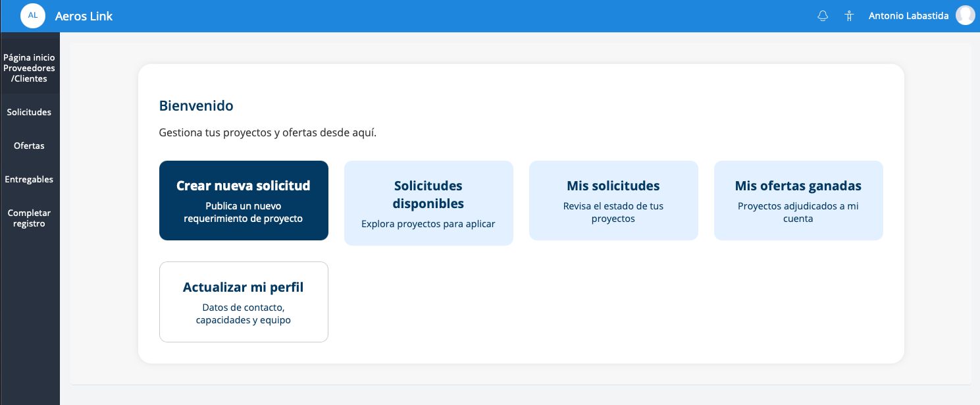This screenshot has height=405, width=980.
Task: Click the 'Gestiona tus proyectos' subtitle text
Action: [268, 132]
